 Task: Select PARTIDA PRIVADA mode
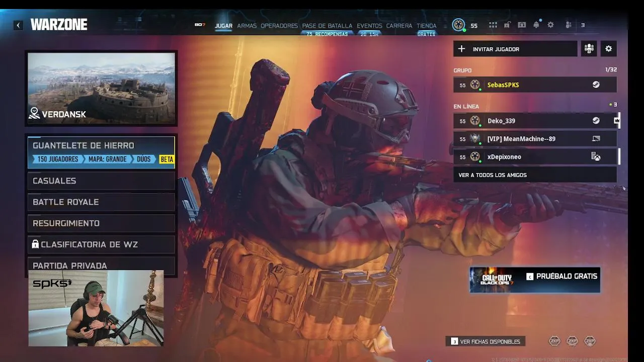point(101,265)
